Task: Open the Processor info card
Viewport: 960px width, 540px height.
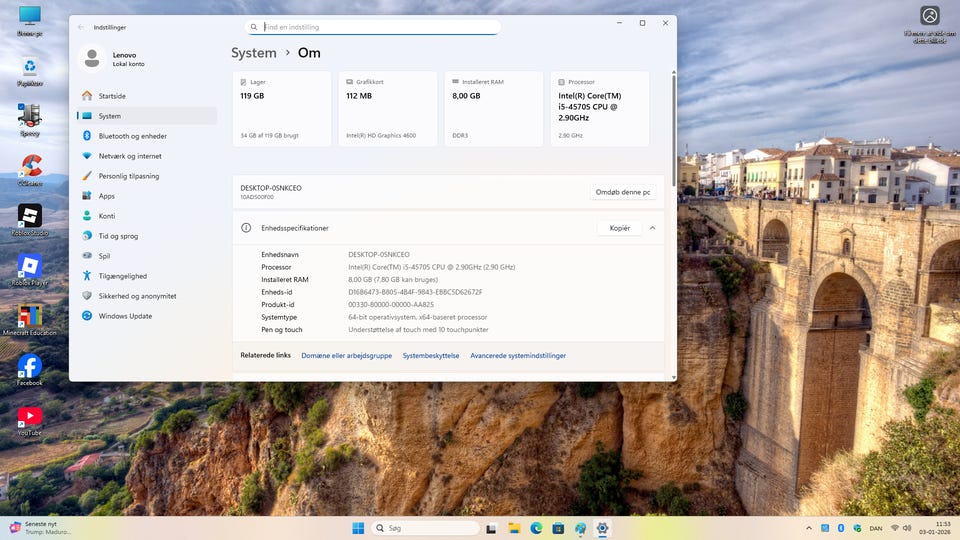Action: pos(599,109)
